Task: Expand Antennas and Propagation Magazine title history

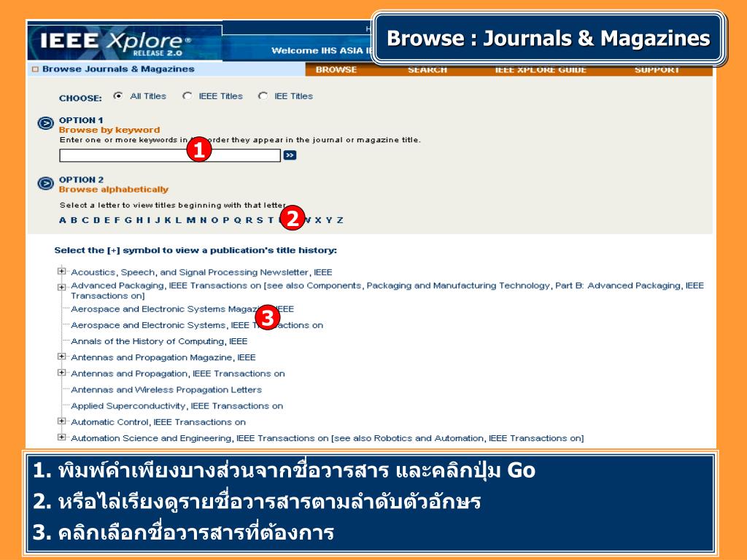Action: click(61, 356)
